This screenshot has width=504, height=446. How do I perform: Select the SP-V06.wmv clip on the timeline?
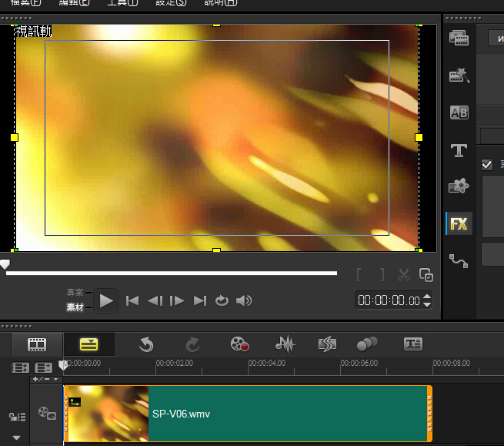248,414
